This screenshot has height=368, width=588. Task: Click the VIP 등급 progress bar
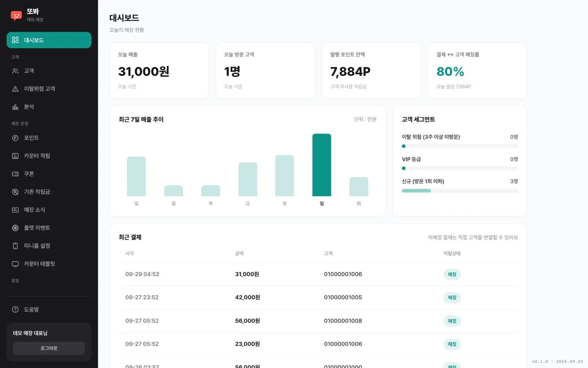(460, 168)
